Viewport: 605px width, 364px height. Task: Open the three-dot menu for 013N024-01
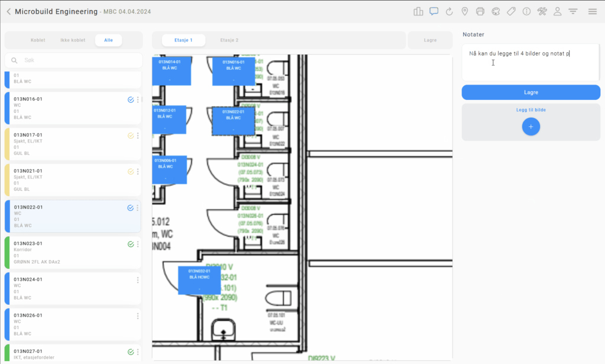(x=138, y=280)
